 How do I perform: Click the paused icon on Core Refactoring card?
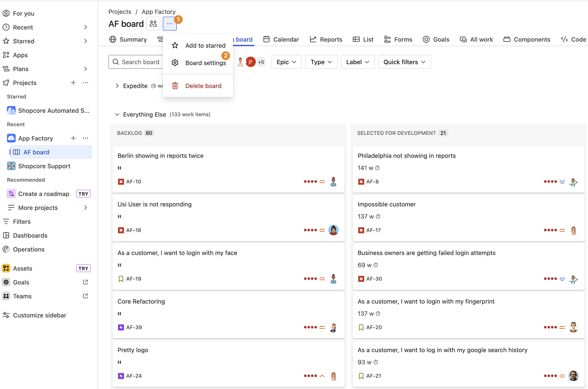119,314
